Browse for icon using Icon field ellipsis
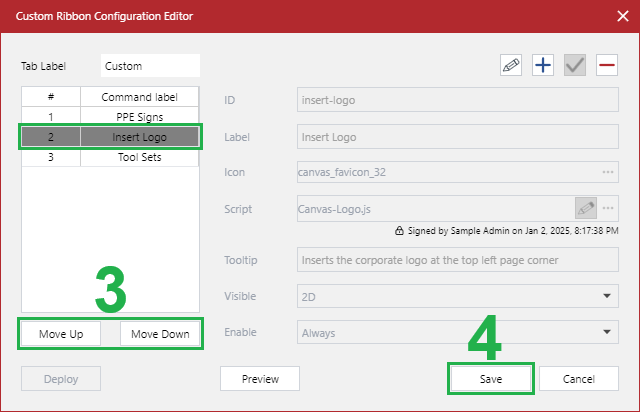Image resolution: width=640 pixels, height=412 pixels. (x=607, y=172)
